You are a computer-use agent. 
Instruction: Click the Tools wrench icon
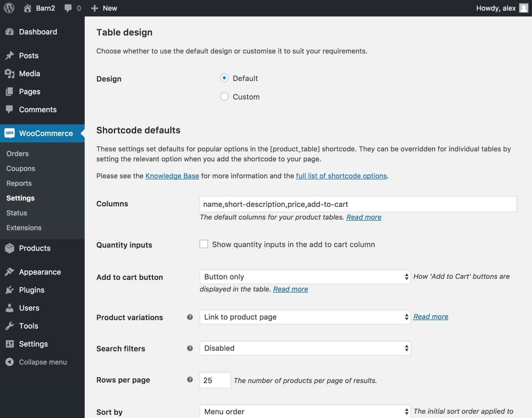[10, 326]
